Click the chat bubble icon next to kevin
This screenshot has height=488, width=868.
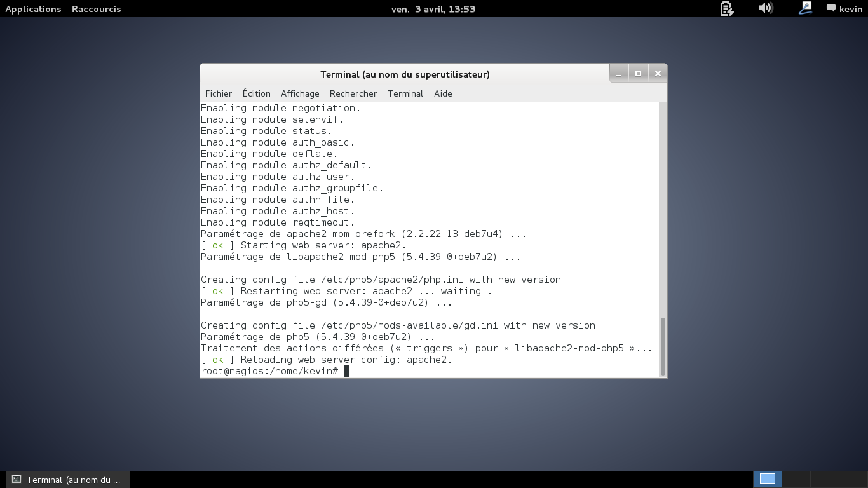[831, 8]
